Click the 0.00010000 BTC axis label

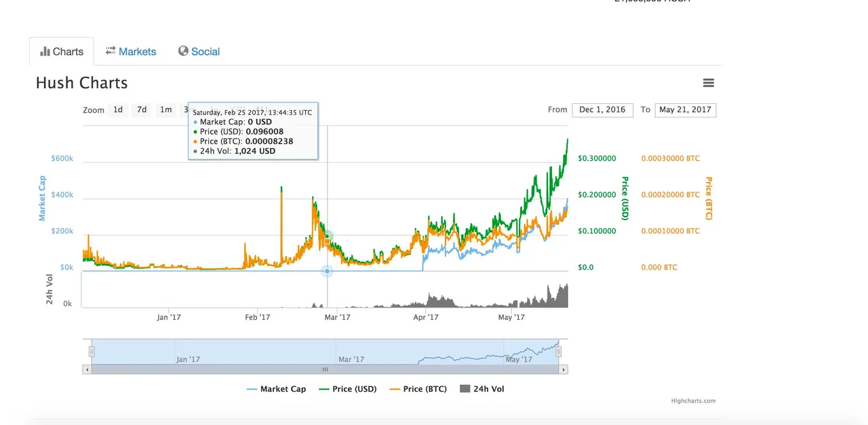click(x=671, y=231)
